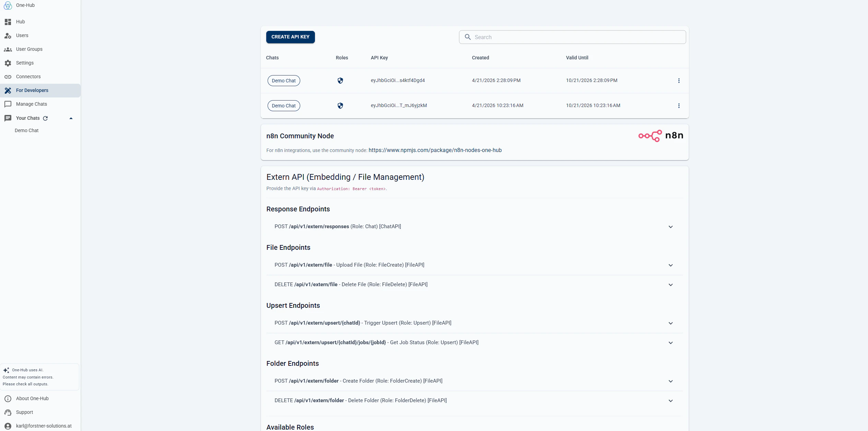Open User Groups page
The image size is (868, 431).
point(40,49)
